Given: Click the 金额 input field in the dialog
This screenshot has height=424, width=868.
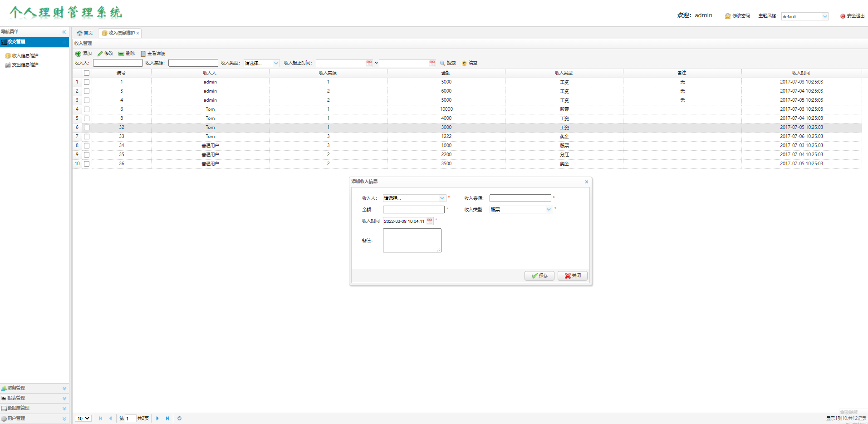Looking at the screenshot, I should (x=414, y=209).
